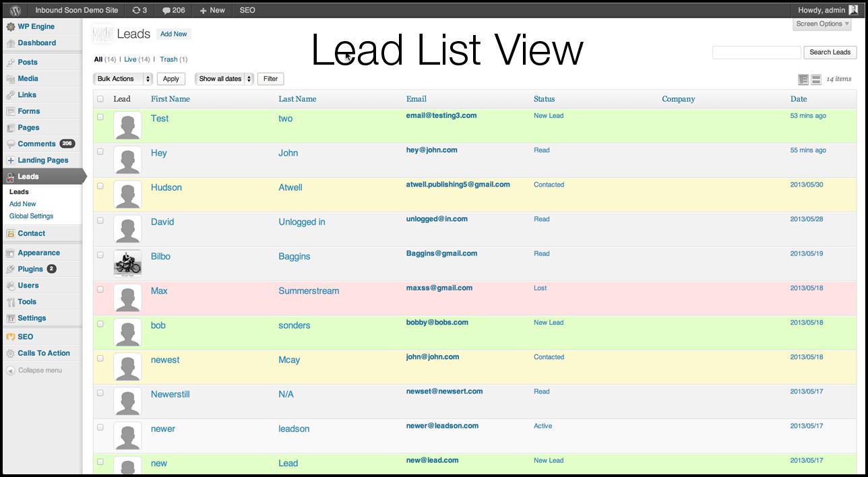This screenshot has height=477, width=868.
Task: Collapse the sidebar menu arrow
Action: click(x=11, y=371)
